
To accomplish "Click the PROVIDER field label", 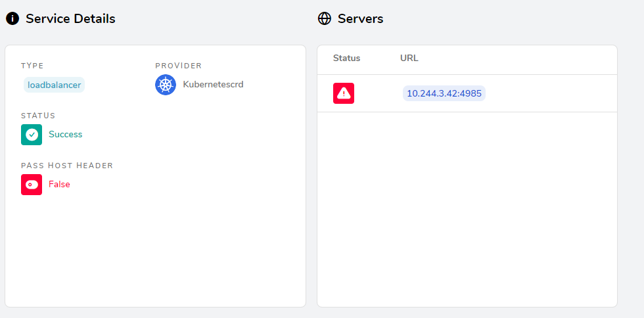I will (x=179, y=66).
